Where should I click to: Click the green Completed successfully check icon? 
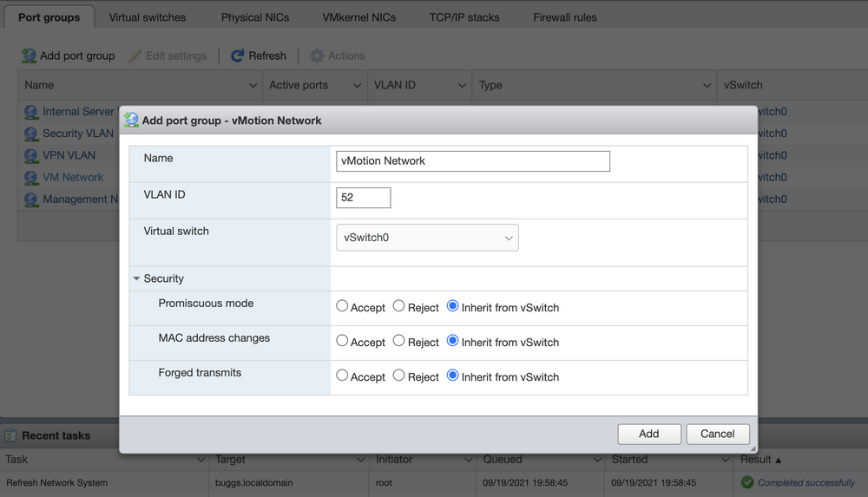(x=747, y=482)
